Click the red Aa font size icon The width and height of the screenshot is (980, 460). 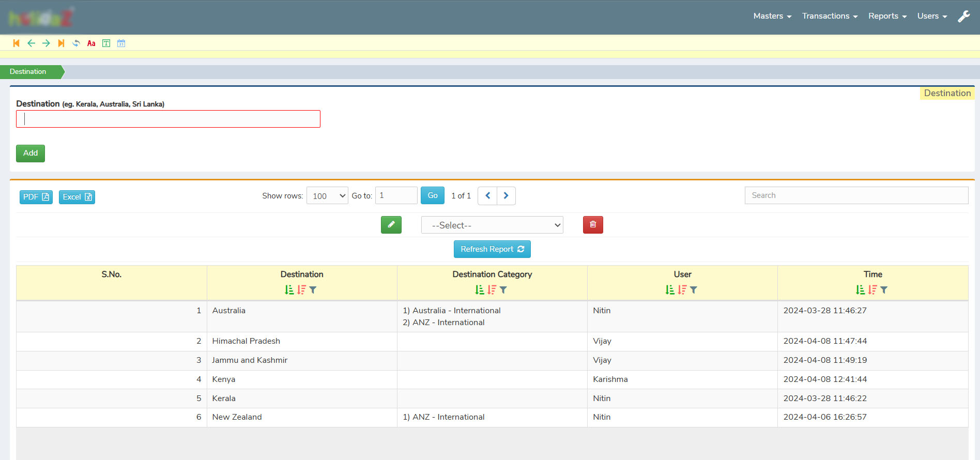(91, 43)
